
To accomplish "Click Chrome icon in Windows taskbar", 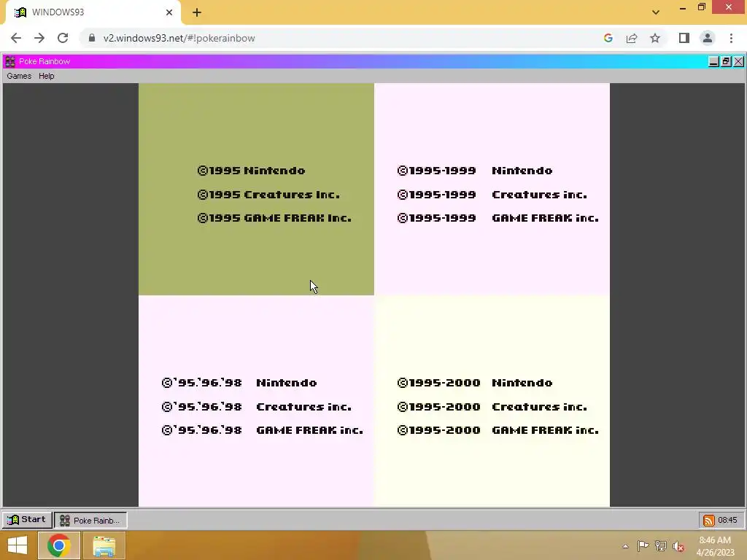I will tap(58, 545).
